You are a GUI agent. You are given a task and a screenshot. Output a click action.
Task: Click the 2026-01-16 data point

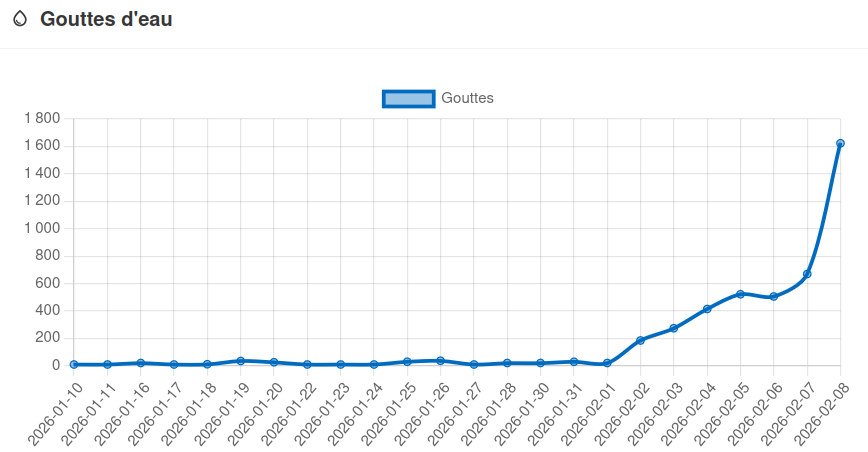[x=141, y=363]
